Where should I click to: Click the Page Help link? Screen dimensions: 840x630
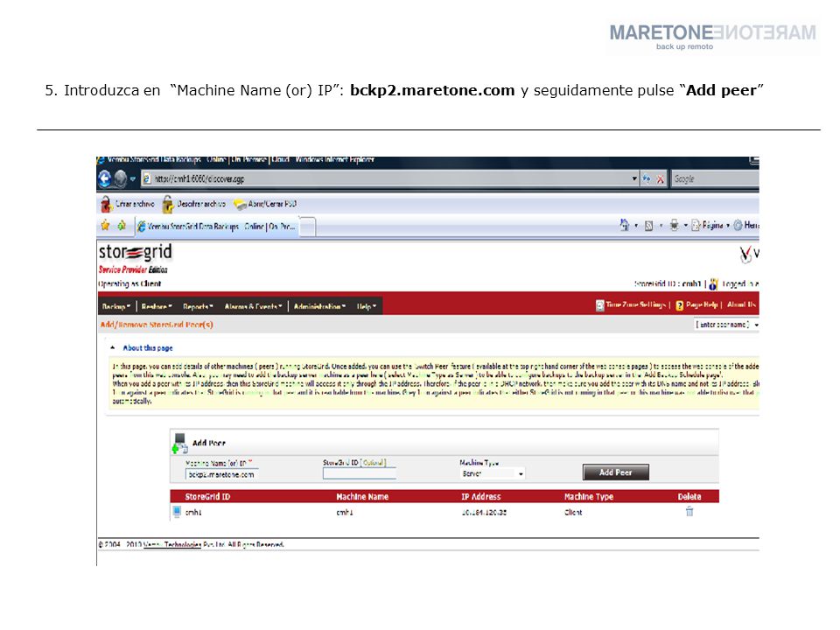pyautogui.click(x=702, y=304)
